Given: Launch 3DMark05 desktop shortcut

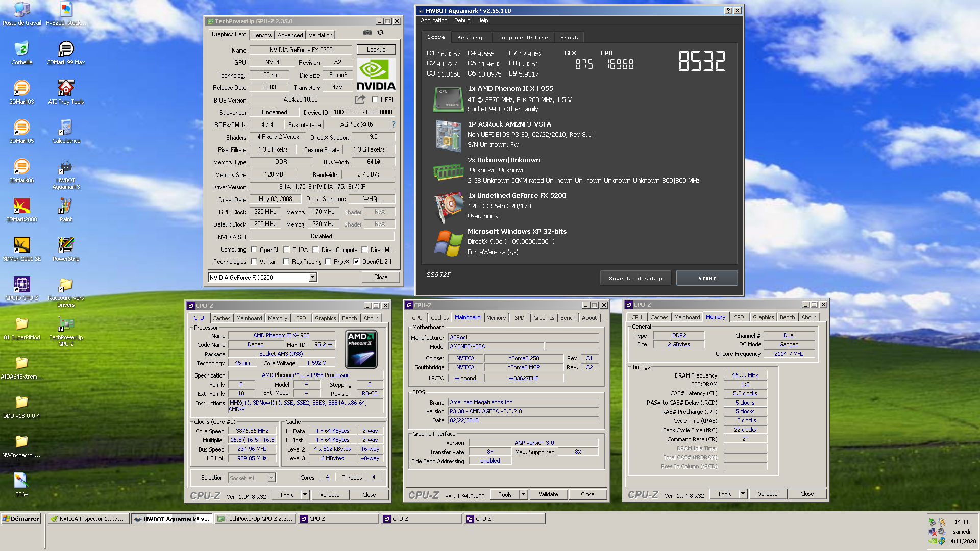Looking at the screenshot, I should [21, 132].
